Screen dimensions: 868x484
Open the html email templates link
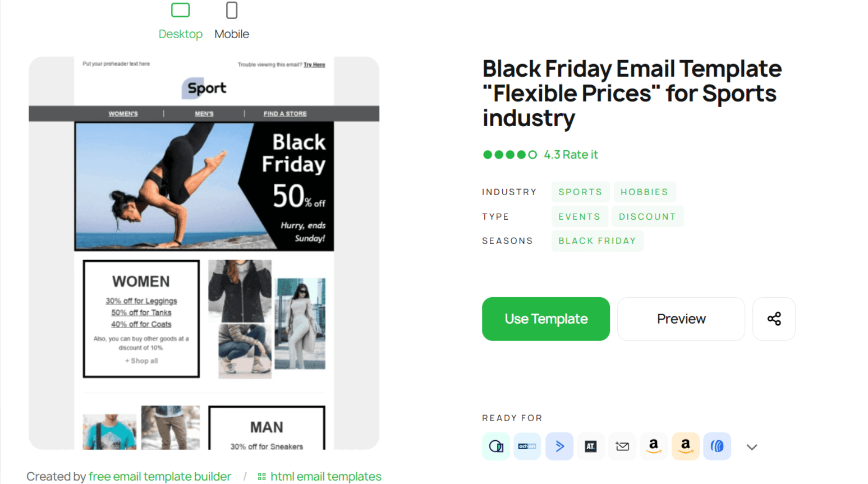tap(325, 476)
